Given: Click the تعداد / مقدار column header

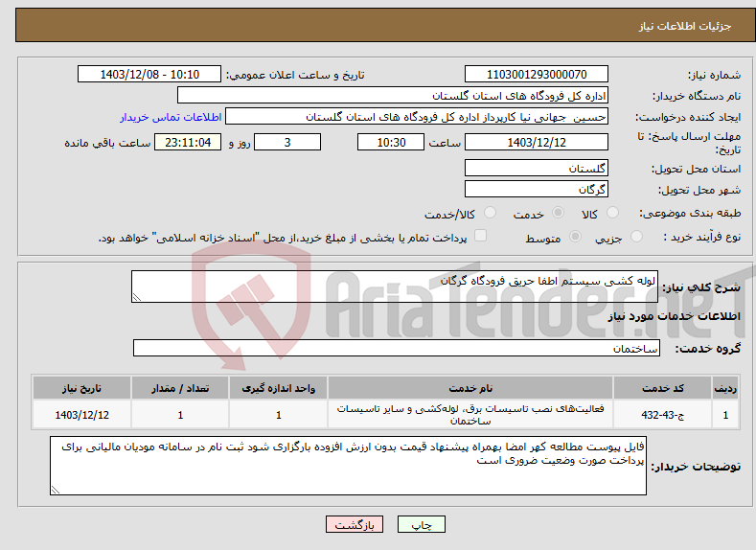Looking at the screenshot, I should point(180,388).
